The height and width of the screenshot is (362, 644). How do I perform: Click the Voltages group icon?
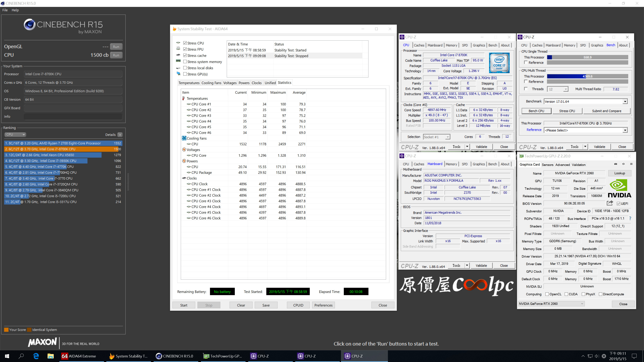(x=184, y=150)
